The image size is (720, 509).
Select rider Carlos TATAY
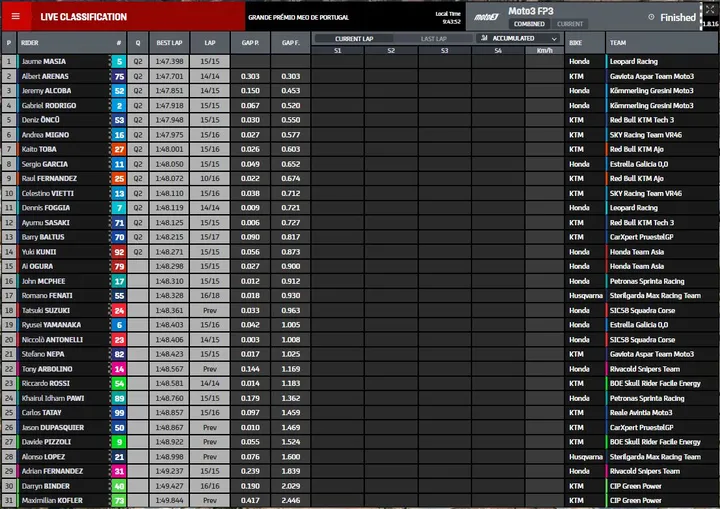[x=41, y=413]
